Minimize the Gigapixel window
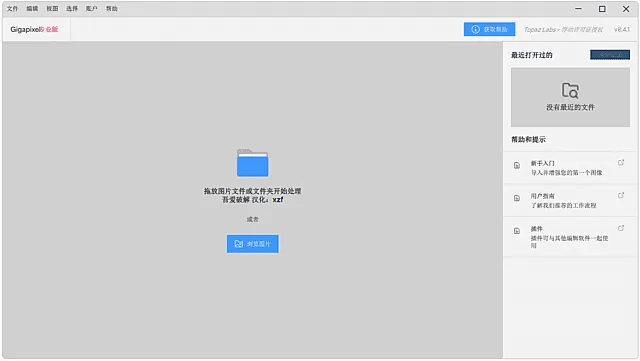The width and height of the screenshot is (640, 361). pos(578,9)
